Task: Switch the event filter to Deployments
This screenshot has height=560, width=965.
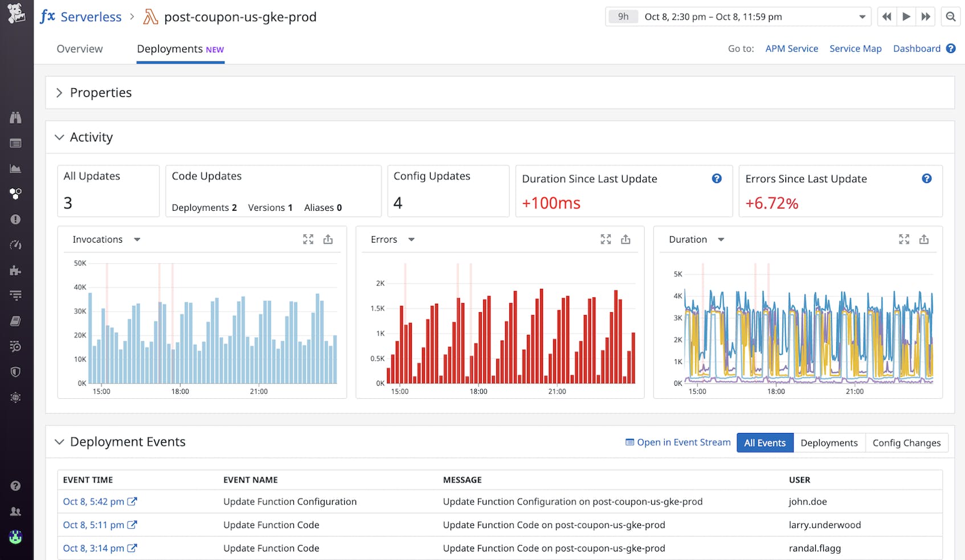Action: (829, 443)
